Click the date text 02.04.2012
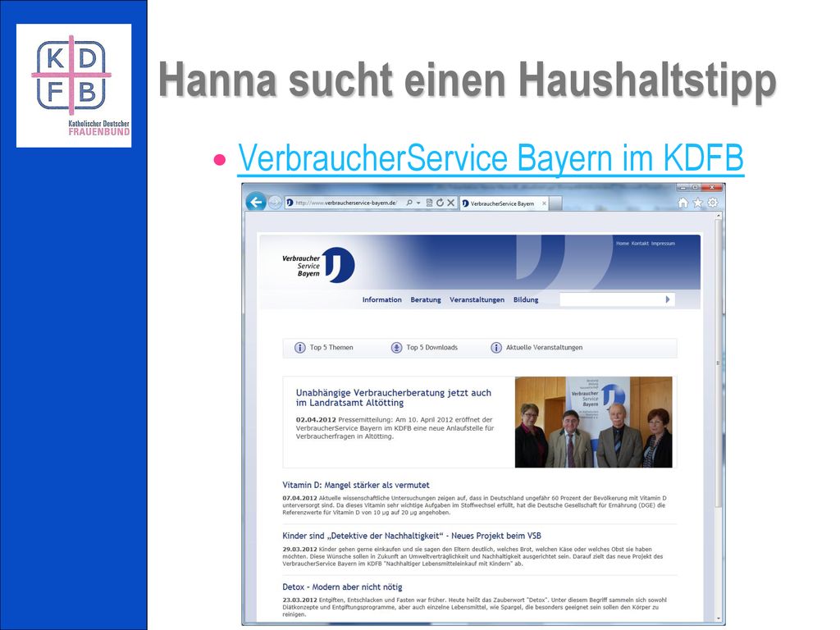 point(316,419)
